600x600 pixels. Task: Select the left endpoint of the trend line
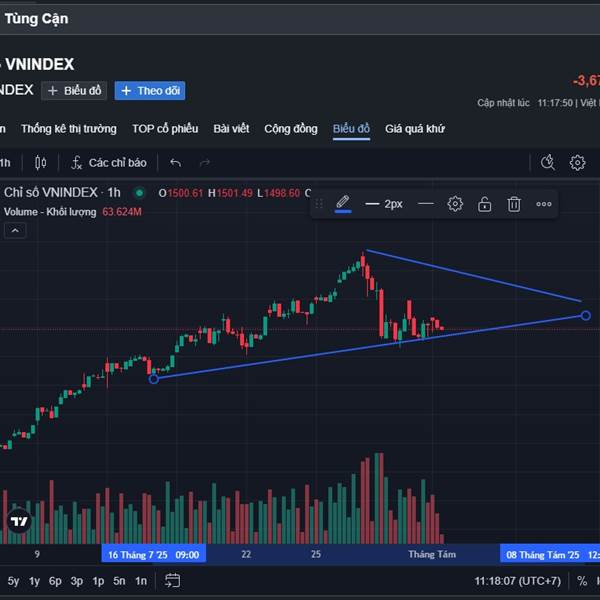point(153,379)
